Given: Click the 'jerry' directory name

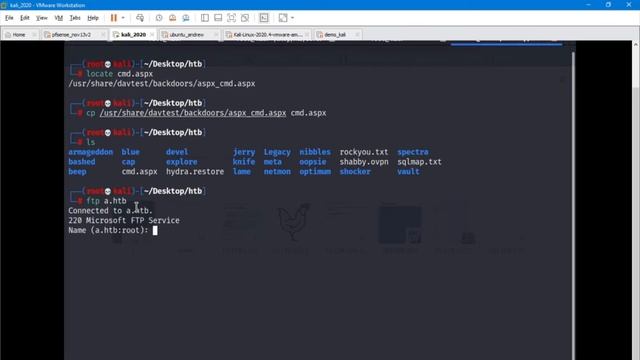Looking at the screenshot, I should pyautogui.click(x=244, y=152).
